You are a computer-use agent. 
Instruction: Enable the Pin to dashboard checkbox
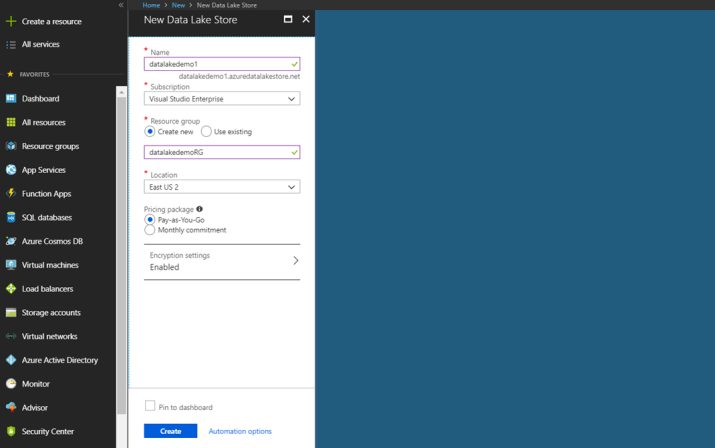tap(150, 406)
